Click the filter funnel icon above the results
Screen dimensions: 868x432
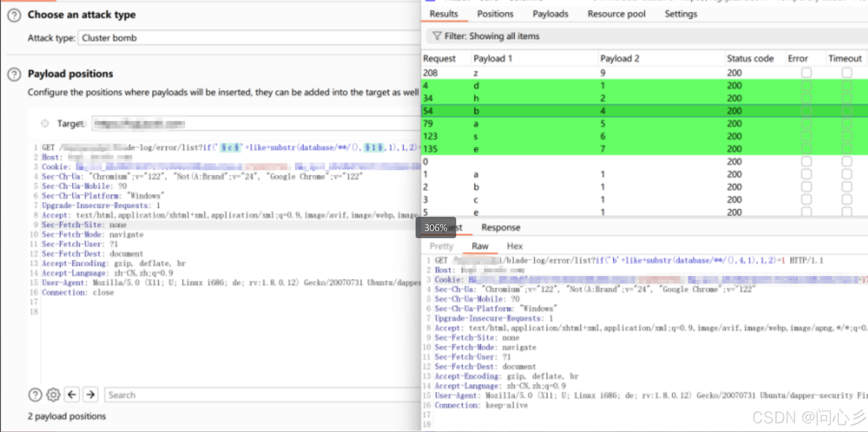click(x=437, y=36)
